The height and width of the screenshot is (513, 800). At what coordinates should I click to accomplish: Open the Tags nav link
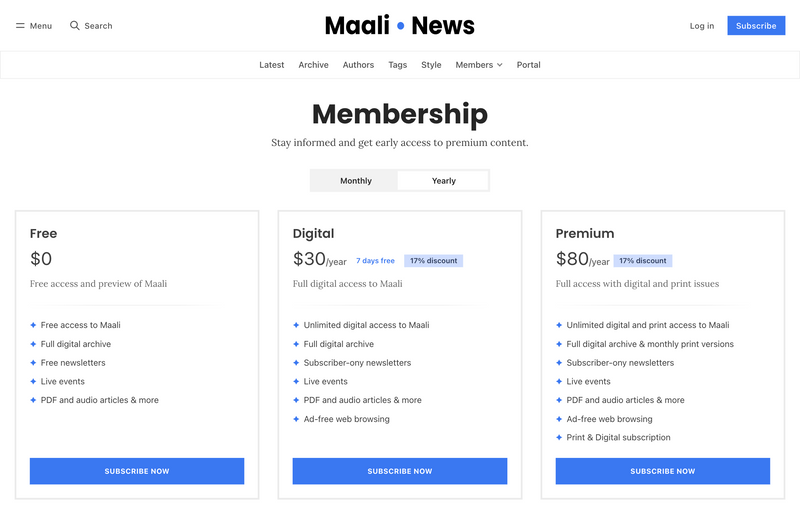(397, 65)
